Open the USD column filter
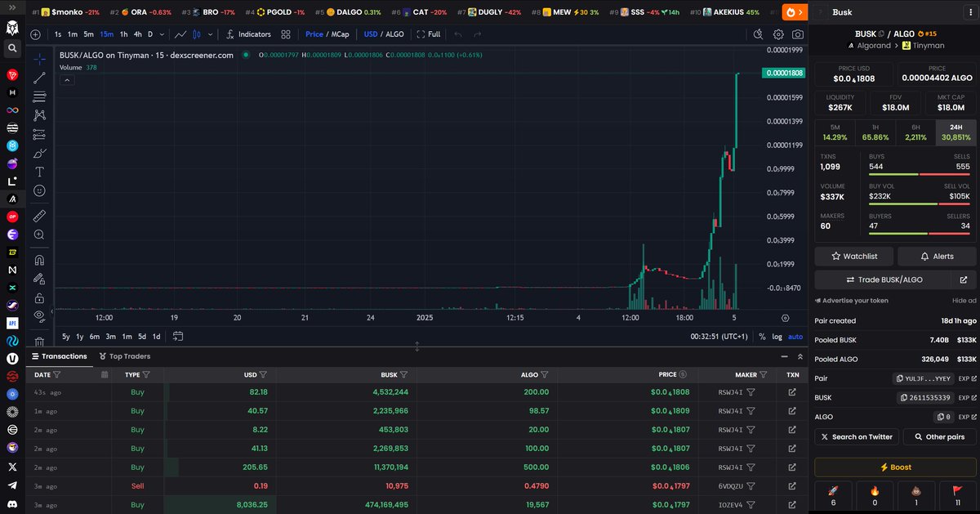Viewport: 980px width, 514px height. pyautogui.click(x=263, y=374)
